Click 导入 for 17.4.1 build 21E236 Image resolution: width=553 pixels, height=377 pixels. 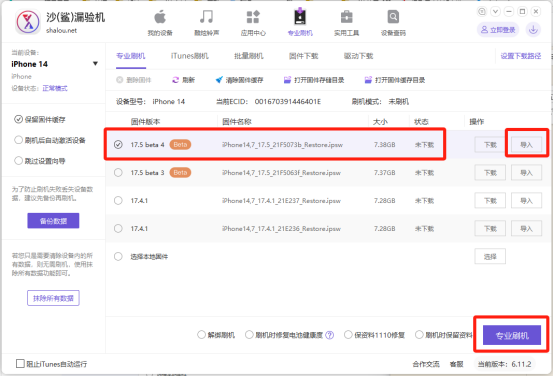pyautogui.click(x=526, y=229)
